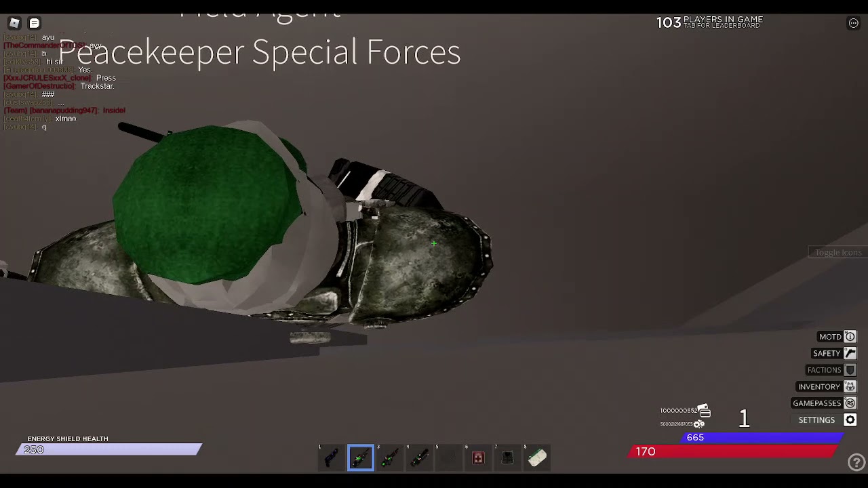Open the MOTD label button
The width and height of the screenshot is (868, 488).
click(830, 337)
